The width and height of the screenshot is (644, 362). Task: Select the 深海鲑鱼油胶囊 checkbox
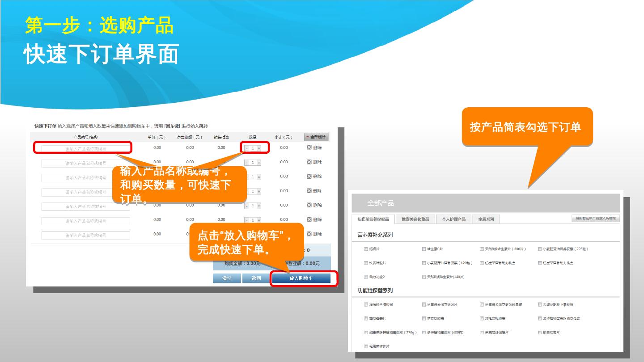point(366,304)
